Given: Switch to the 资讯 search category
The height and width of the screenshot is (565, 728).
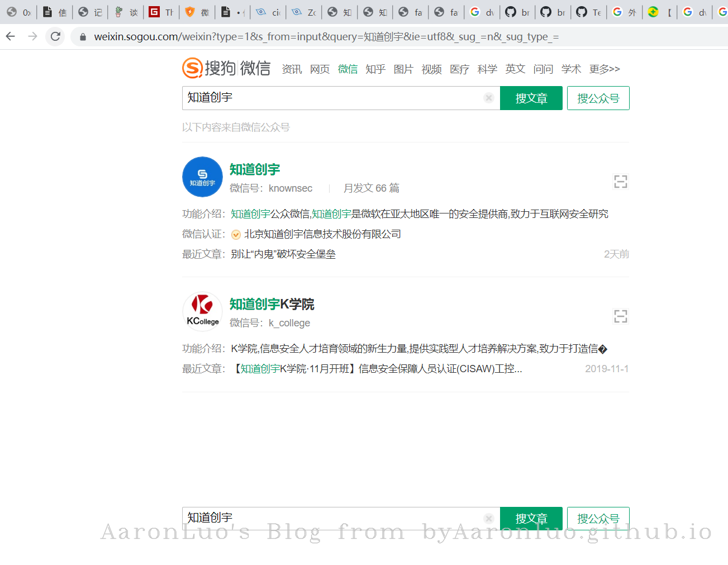Looking at the screenshot, I should (x=292, y=69).
